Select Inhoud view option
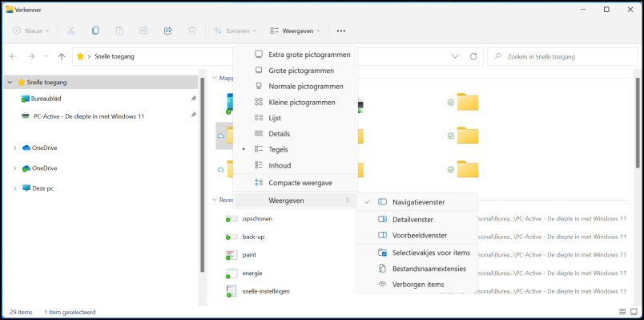The width and height of the screenshot is (644, 320). click(x=296, y=165)
